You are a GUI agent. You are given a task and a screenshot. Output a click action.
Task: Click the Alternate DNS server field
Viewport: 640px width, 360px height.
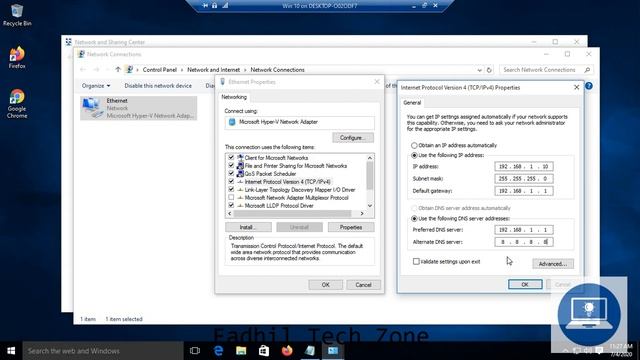524,242
